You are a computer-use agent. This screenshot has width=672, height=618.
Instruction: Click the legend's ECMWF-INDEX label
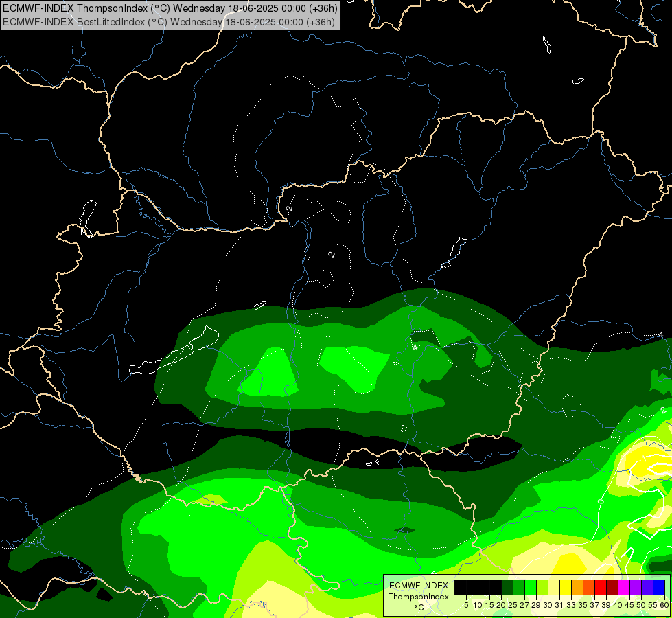point(418,586)
